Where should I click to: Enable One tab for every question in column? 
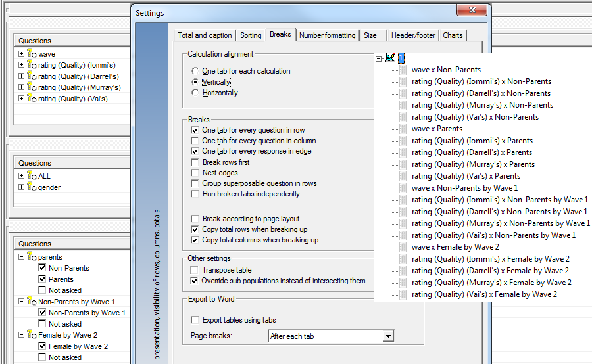[x=195, y=141]
